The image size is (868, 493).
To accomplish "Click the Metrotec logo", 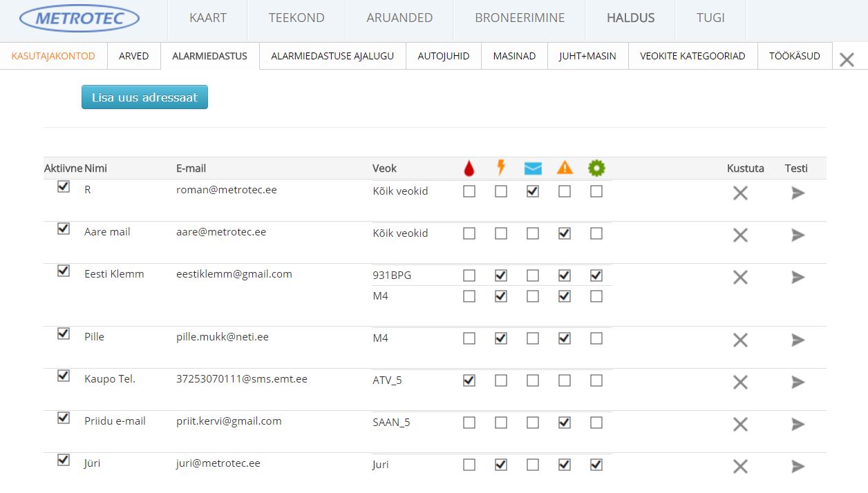I will point(79,19).
